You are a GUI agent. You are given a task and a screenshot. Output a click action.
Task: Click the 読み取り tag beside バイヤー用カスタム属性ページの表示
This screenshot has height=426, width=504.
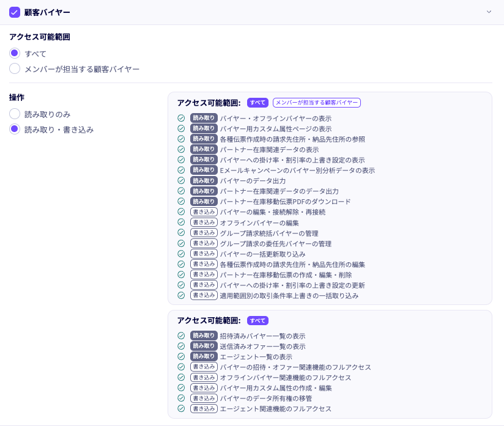coord(204,129)
